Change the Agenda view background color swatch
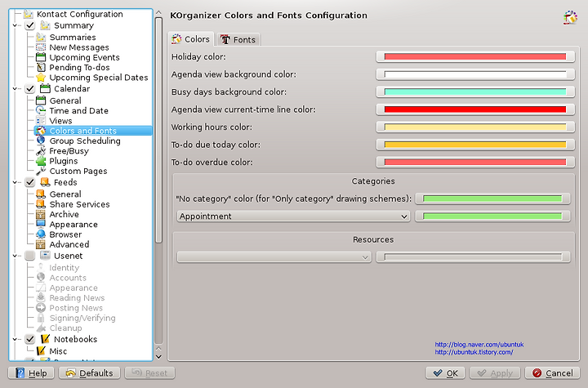This screenshot has width=588, height=388. (475, 74)
